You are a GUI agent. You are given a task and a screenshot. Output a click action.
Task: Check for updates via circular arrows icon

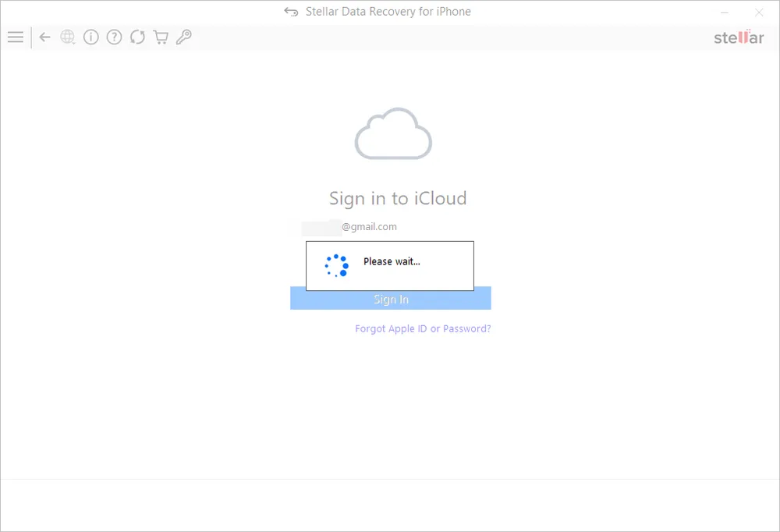pos(137,37)
